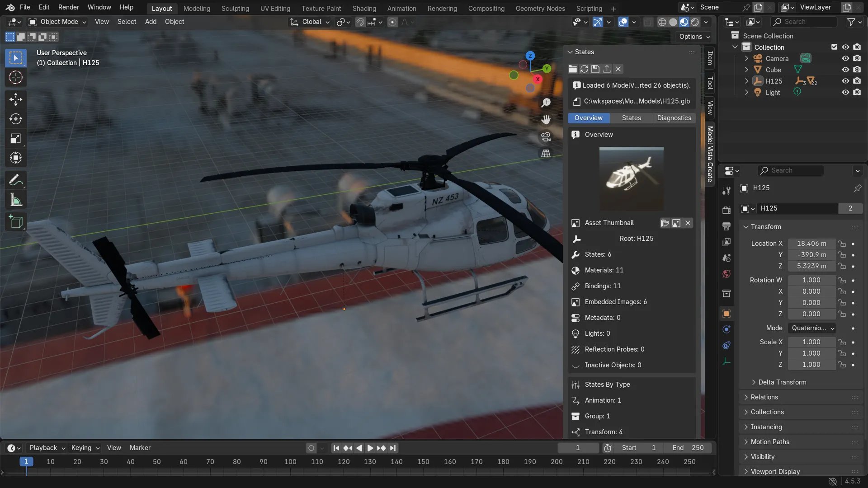
Task: Select the Move tool
Action: click(16, 99)
